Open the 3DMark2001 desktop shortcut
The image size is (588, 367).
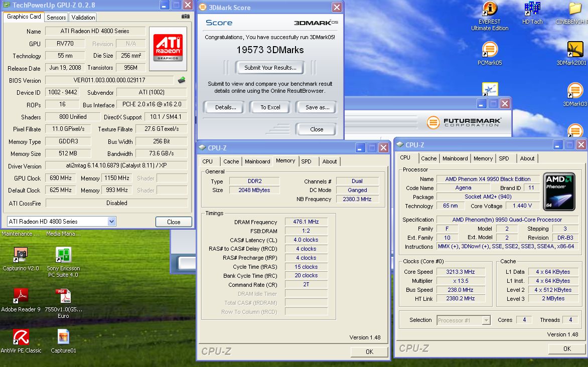point(575,50)
